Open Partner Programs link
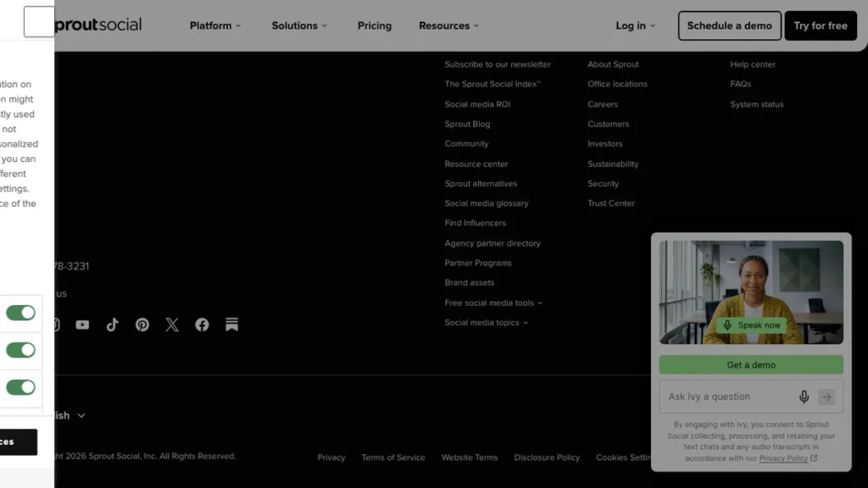868x488 pixels. pyautogui.click(x=478, y=263)
